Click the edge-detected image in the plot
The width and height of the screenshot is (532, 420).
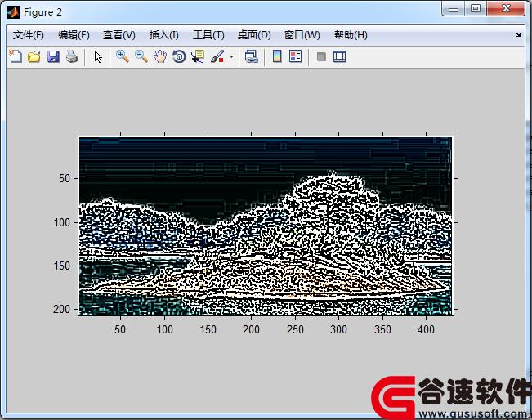coord(266,226)
